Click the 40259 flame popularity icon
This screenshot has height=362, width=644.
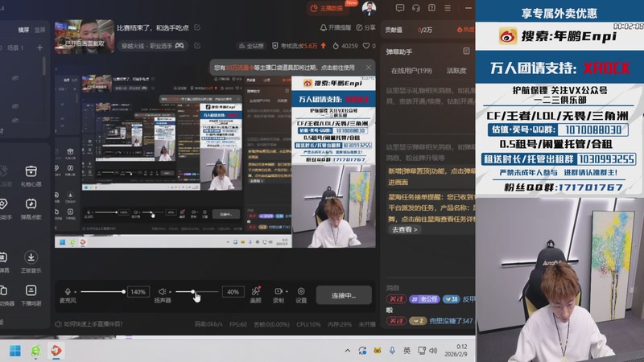pos(336,46)
